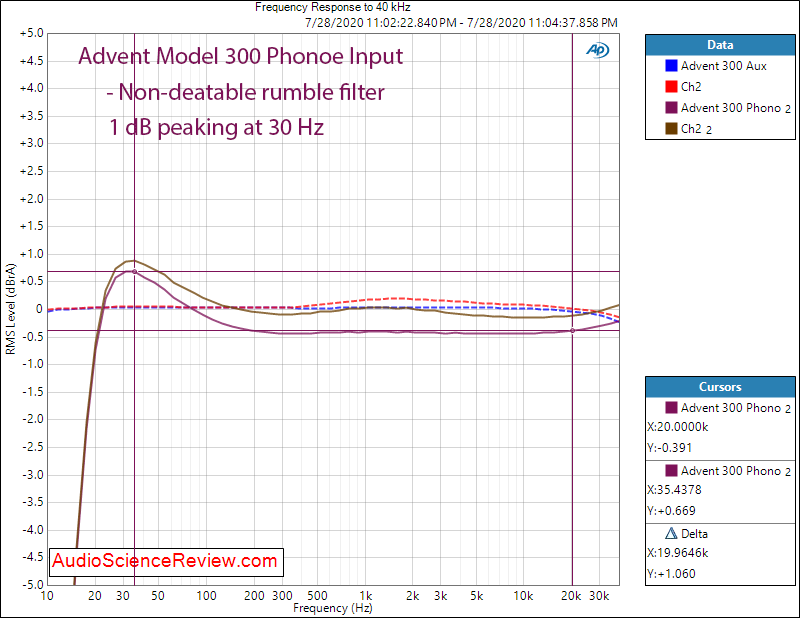Click the red Ch2 legend swatch
The height and width of the screenshot is (618, 800).
671,87
